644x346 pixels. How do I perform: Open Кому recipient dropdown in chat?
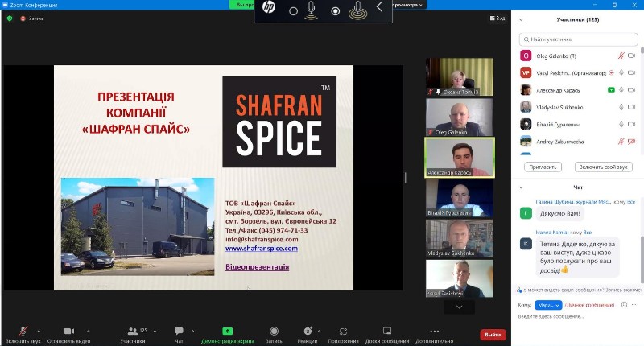click(548, 305)
